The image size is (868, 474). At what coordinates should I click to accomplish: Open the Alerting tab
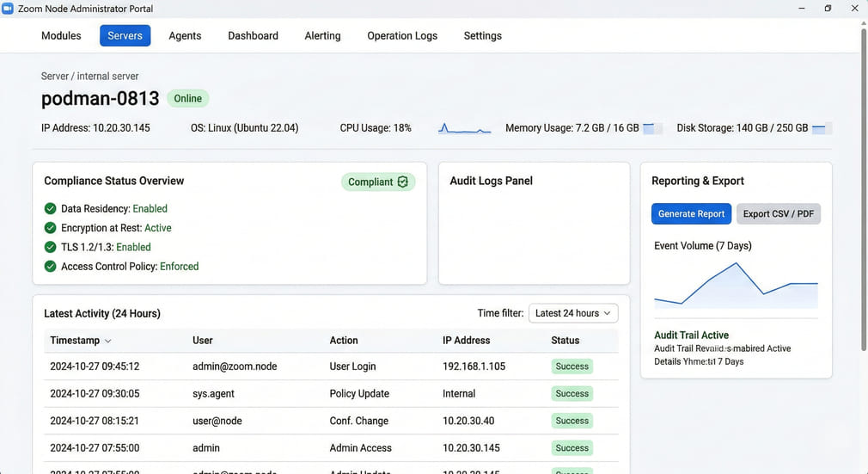pyautogui.click(x=322, y=35)
